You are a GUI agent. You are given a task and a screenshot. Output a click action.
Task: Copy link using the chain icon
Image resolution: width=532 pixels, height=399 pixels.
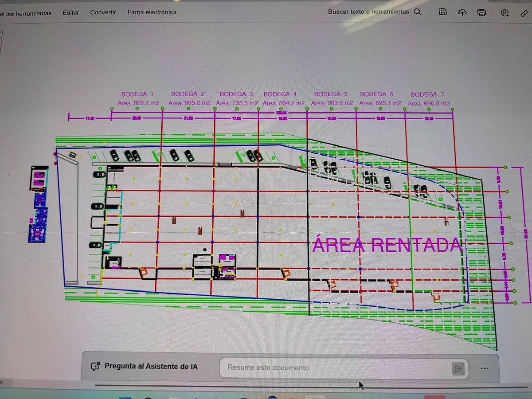click(x=524, y=13)
